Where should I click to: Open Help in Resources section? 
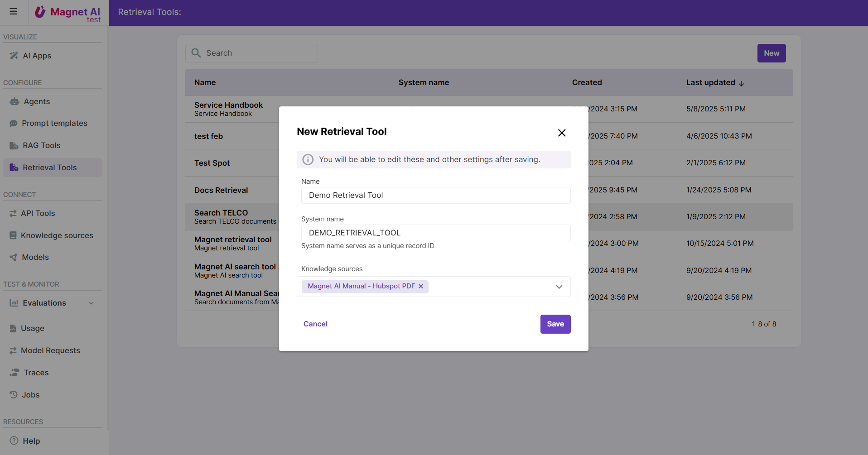(31, 441)
